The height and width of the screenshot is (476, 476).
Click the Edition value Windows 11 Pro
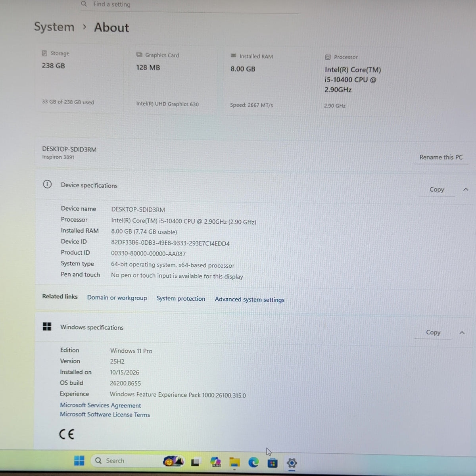coord(131,351)
